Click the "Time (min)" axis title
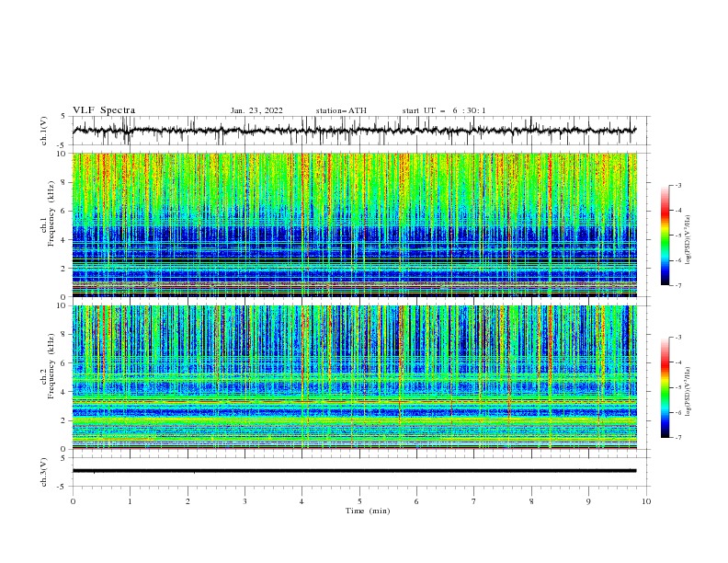 pos(368,511)
